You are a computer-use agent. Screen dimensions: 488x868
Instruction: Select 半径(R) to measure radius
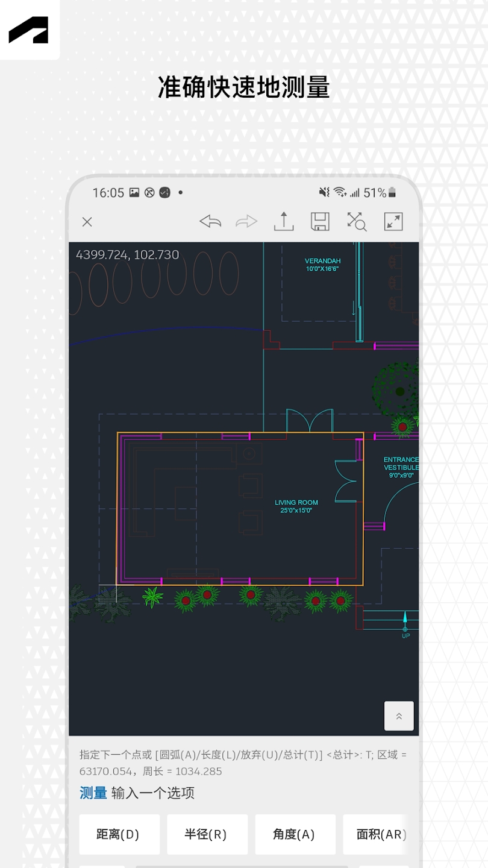208,834
